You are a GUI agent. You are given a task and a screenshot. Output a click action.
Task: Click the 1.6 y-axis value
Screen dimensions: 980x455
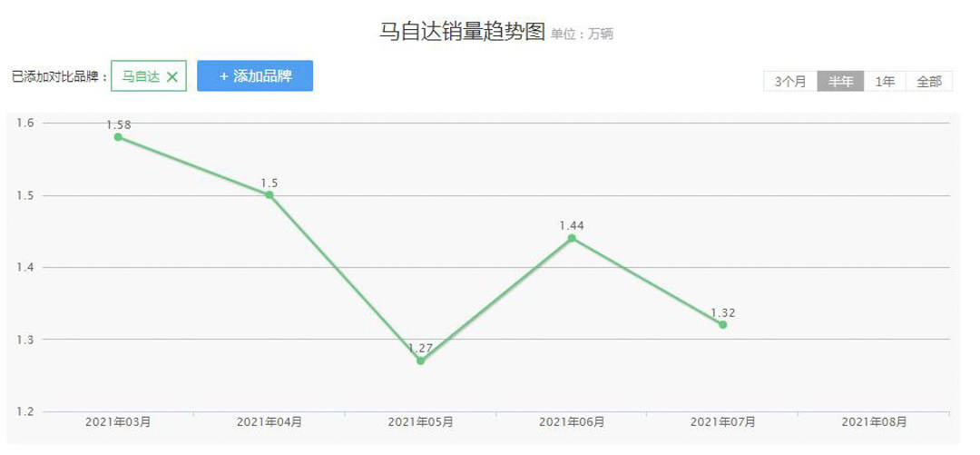click(24, 124)
